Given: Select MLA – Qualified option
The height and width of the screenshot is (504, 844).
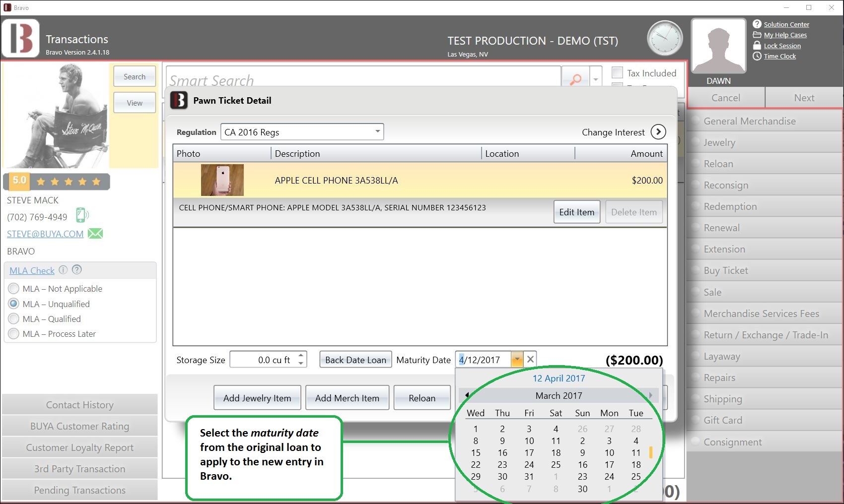Looking at the screenshot, I should pyautogui.click(x=14, y=318).
